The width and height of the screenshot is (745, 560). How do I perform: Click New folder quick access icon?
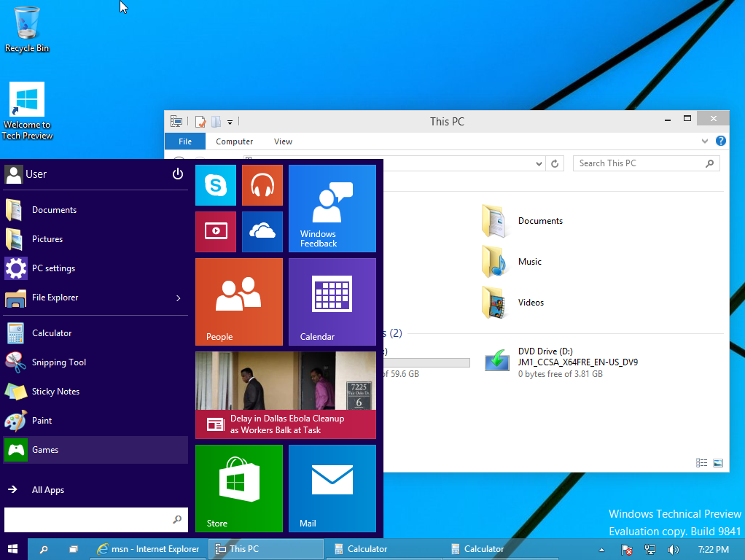click(217, 122)
